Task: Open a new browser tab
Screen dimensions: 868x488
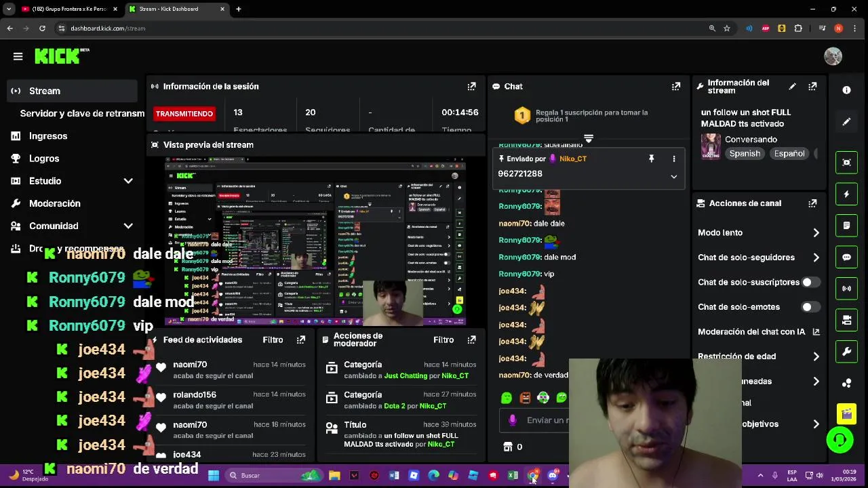Action: coord(239,9)
